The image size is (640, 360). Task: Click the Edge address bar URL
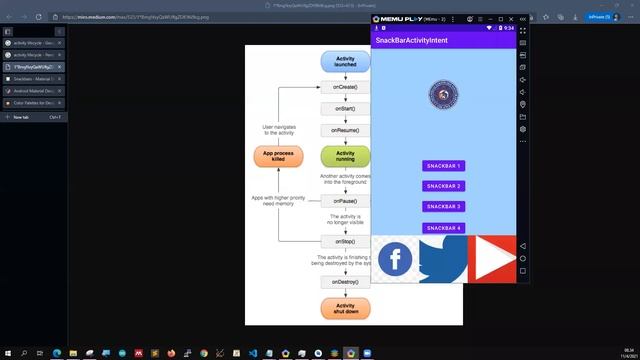click(136, 17)
